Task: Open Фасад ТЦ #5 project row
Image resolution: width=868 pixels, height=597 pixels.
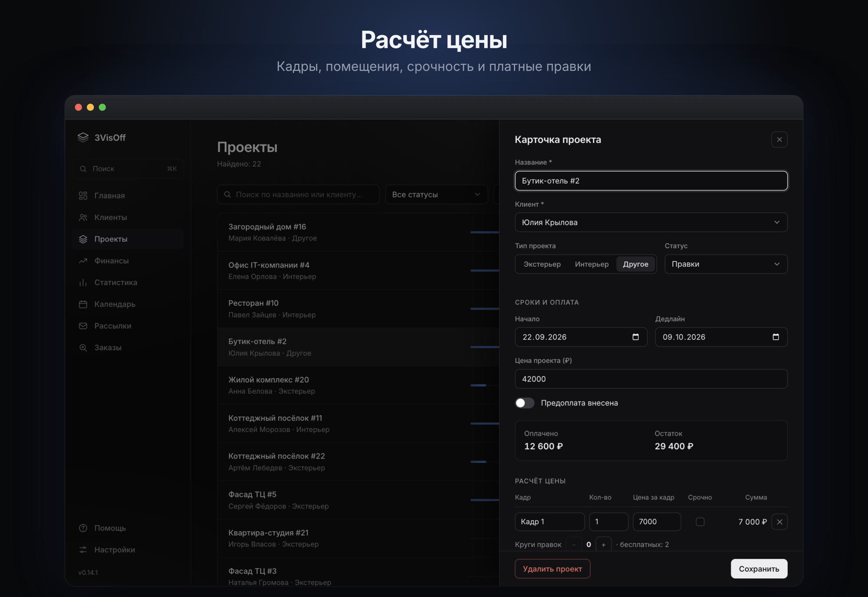Action: point(358,500)
